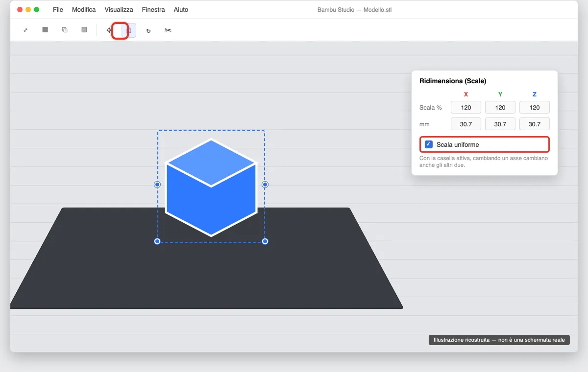Click the green Y axis column header
The image size is (588, 372).
click(500, 94)
